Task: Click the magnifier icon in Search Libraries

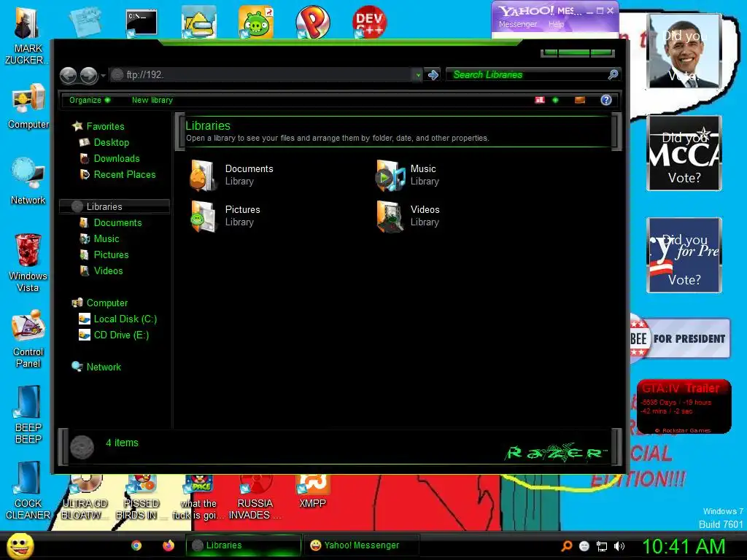Action: tap(613, 74)
